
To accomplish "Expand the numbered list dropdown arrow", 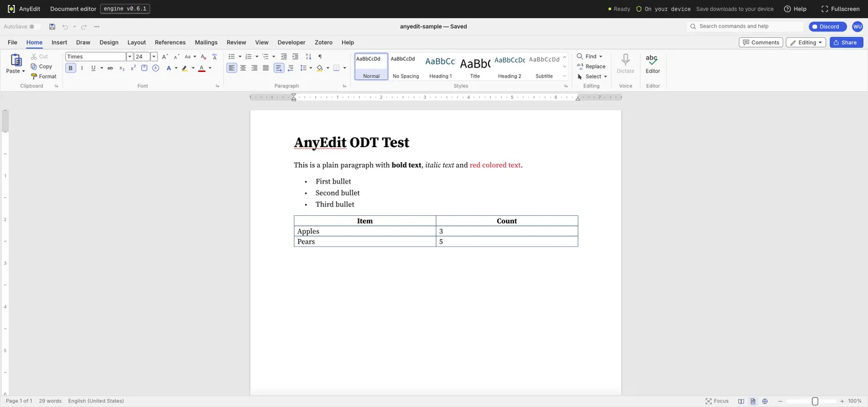I will pyautogui.click(x=256, y=56).
